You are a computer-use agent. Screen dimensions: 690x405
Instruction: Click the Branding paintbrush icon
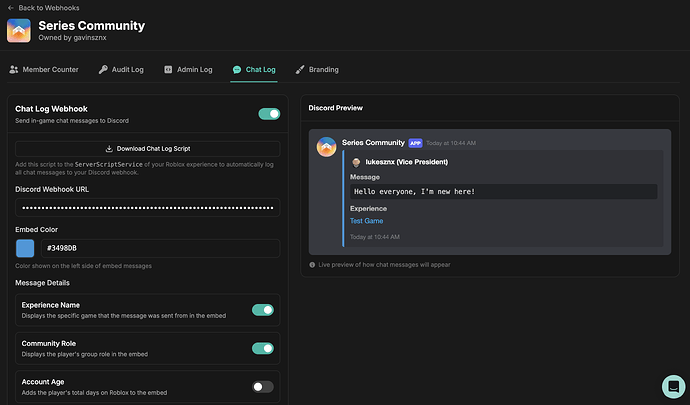(300, 70)
